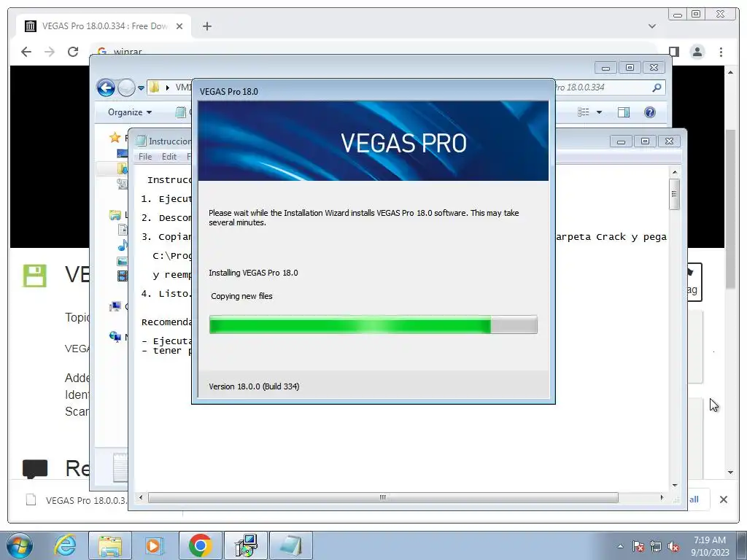Click Notepad scroll left arrow
Viewport: 747px width, 560px height.
[x=141, y=497]
